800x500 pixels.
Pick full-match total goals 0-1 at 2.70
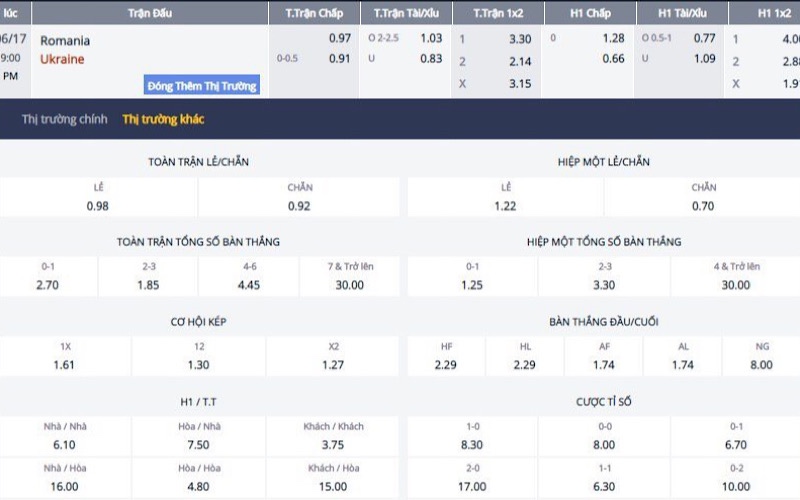(x=48, y=284)
